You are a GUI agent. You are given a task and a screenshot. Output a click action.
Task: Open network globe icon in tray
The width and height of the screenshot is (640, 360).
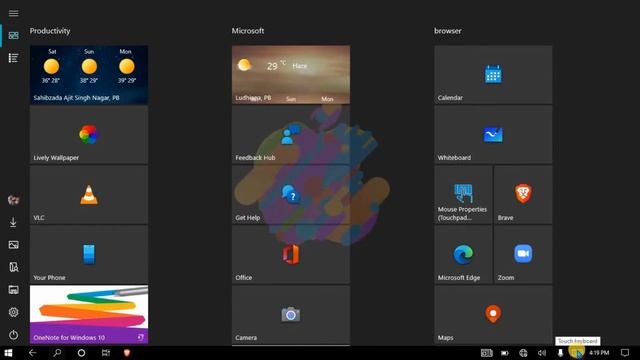coord(523,353)
